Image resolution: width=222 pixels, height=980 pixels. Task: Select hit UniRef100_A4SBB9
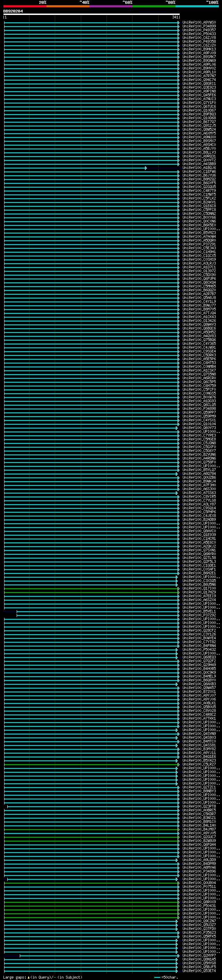click(199, 164)
